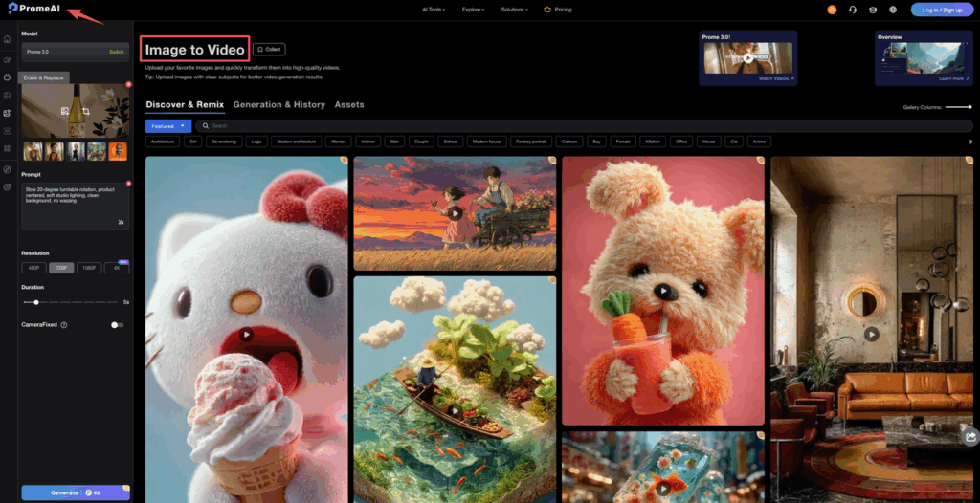
Task: Filter by Interior tag
Action: pos(368,142)
